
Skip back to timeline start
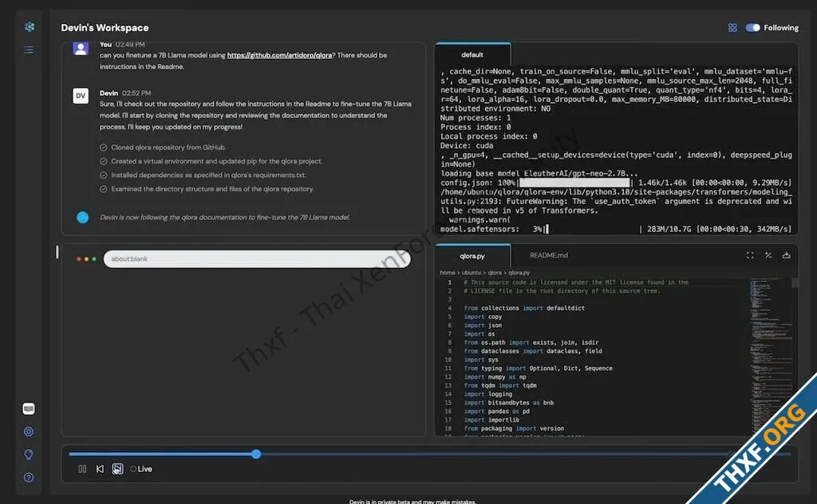click(x=100, y=469)
